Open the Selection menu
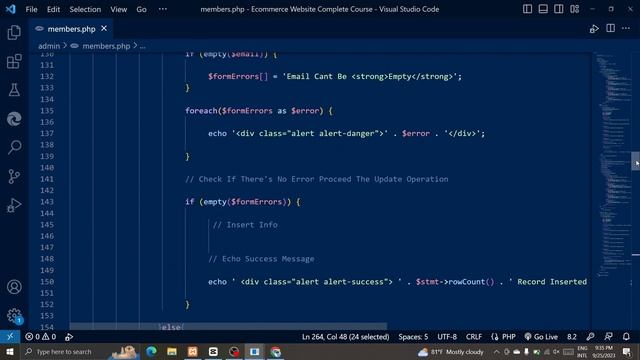 click(x=85, y=9)
